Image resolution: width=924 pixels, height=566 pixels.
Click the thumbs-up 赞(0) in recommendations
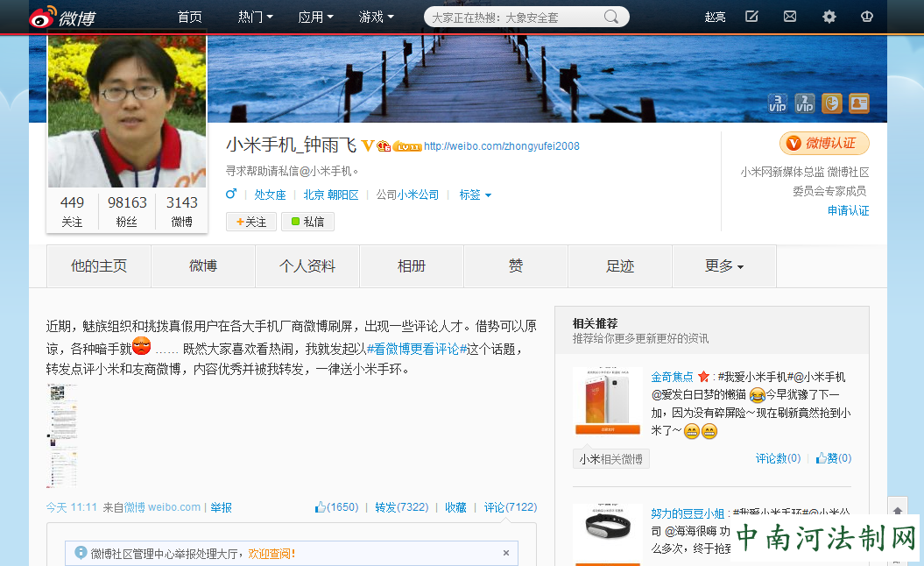pos(833,458)
